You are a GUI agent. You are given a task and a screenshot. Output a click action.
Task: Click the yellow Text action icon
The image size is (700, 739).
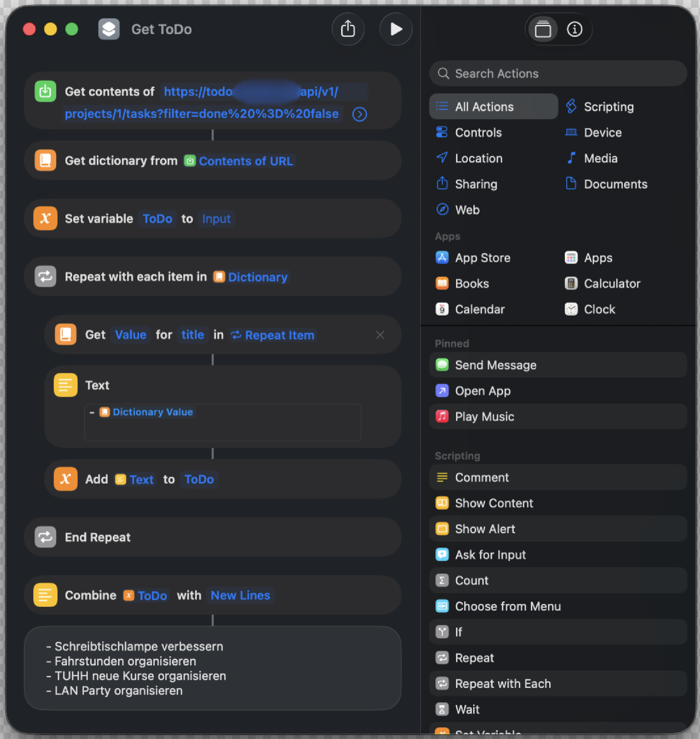pyautogui.click(x=65, y=385)
